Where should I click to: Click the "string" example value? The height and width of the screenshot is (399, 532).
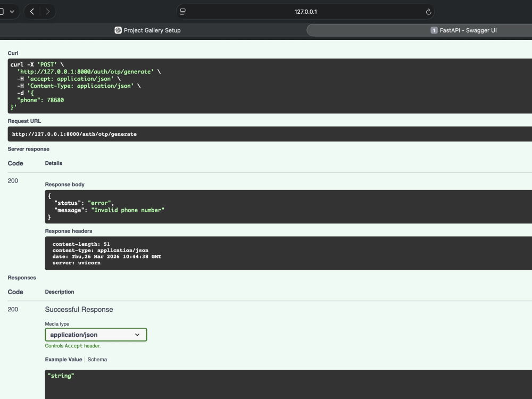[61, 376]
